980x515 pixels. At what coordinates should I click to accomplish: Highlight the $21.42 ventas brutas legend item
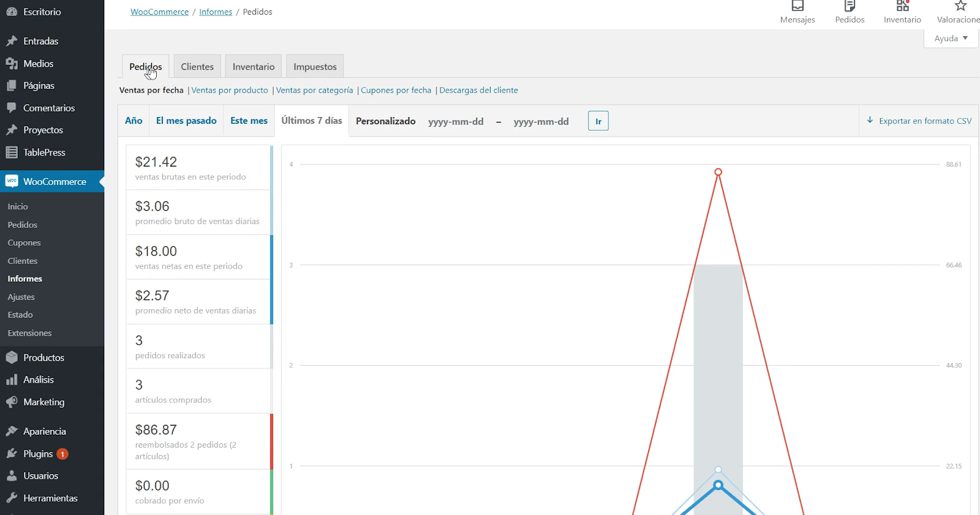pyautogui.click(x=200, y=168)
